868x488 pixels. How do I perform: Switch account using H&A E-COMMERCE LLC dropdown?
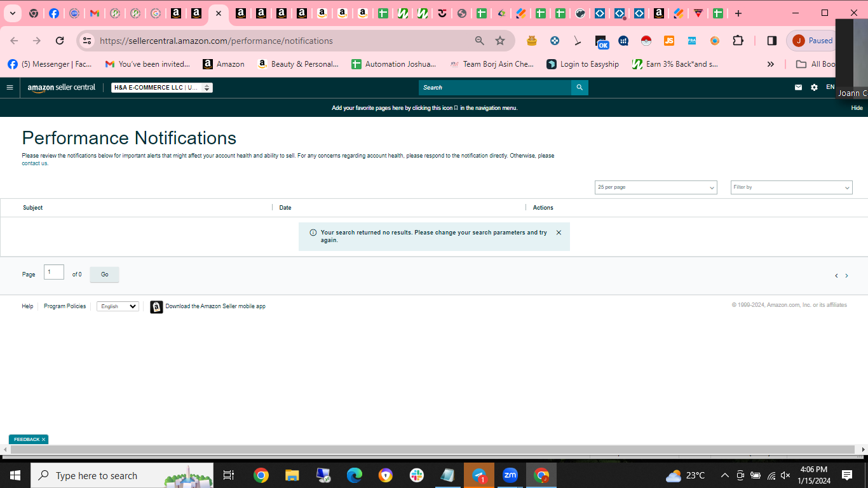pyautogui.click(x=162, y=88)
